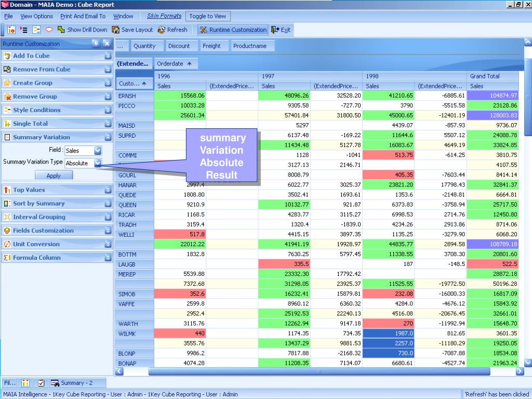The image size is (532, 399).
Task: Click the red speech bubble toolbar icon
Action: 49,30
